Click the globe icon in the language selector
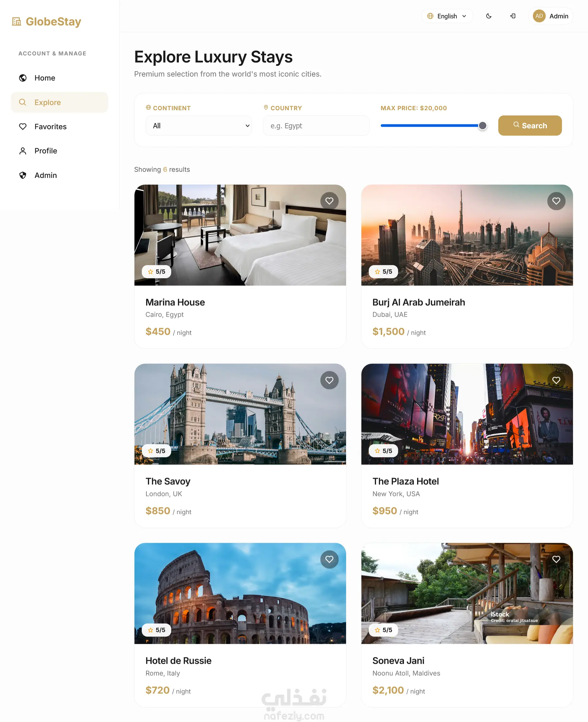588x722 pixels. click(430, 16)
